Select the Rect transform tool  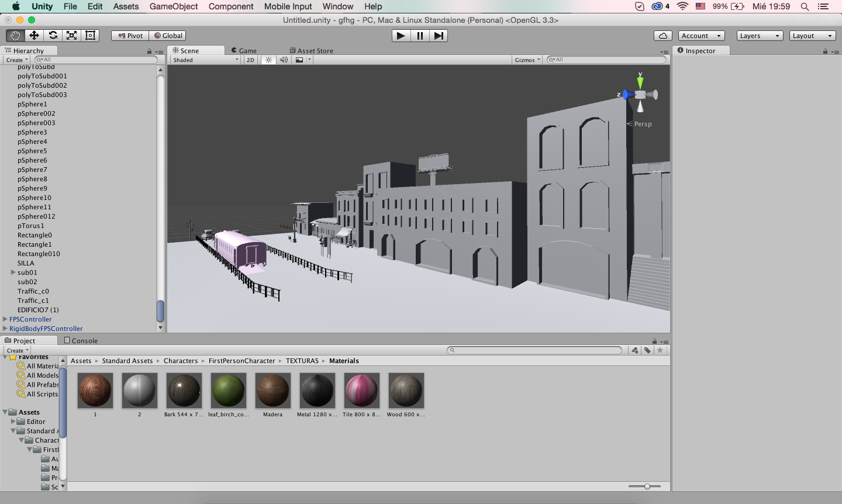(x=89, y=35)
